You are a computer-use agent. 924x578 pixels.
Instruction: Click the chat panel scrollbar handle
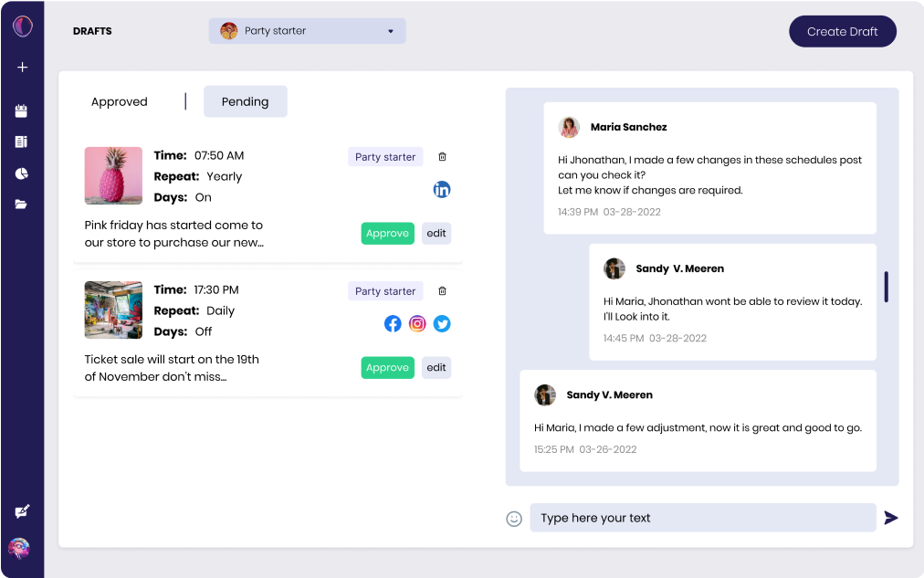(886, 287)
